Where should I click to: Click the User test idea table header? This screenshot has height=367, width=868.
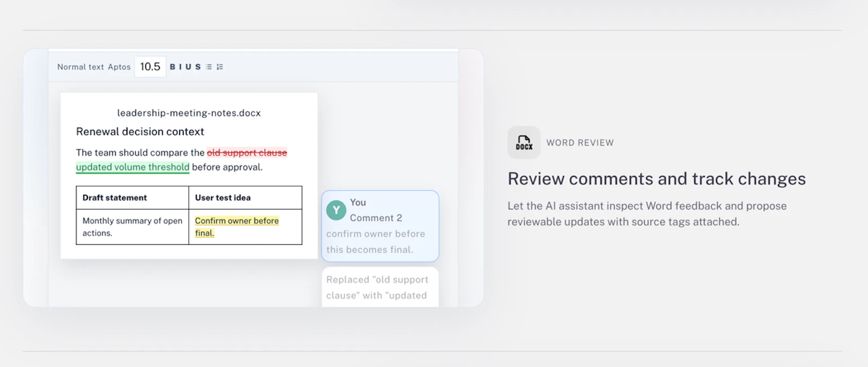tap(245, 198)
